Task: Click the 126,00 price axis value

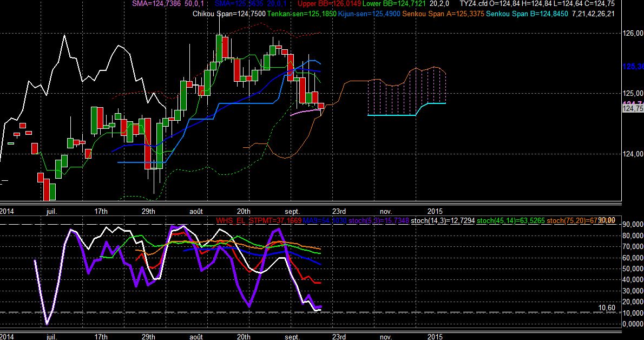Action: click(x=633, y=33)
